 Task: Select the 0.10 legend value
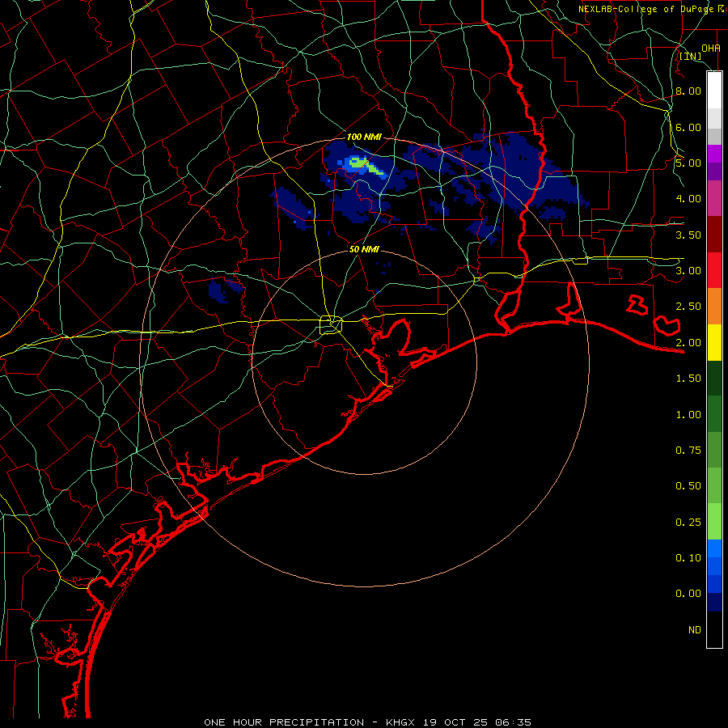(688, 558)
